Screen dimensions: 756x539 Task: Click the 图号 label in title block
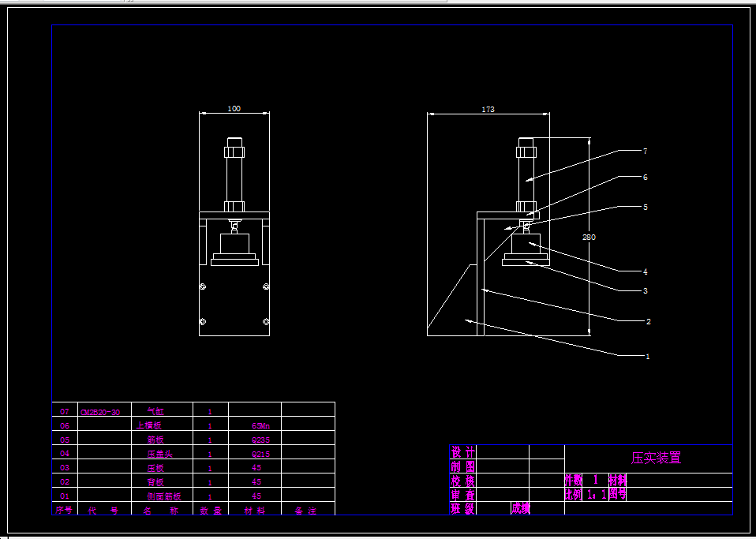tap(618, 494)
